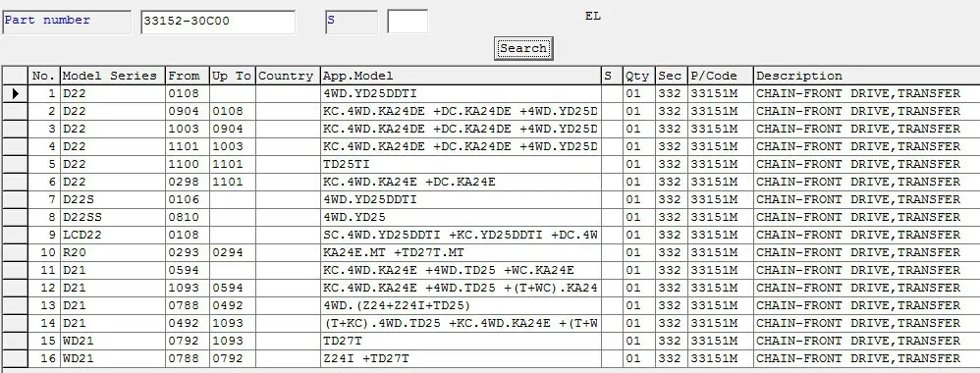Click the App.Model column header
Screen dimensions: 980x373
[461, 76]
